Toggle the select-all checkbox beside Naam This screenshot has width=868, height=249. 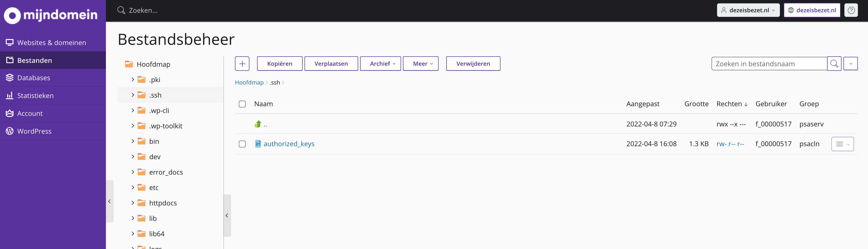coord(242,104)
